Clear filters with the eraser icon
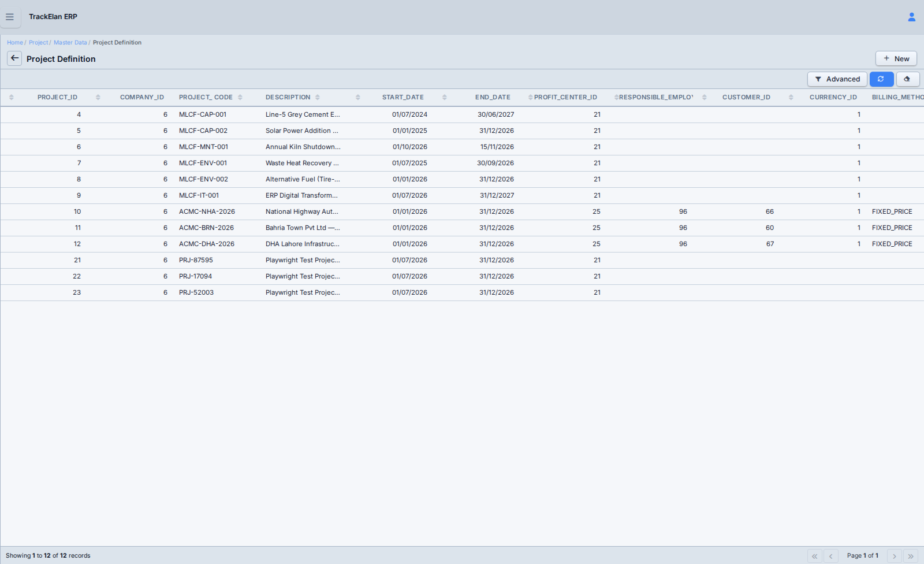Image resolution: width=924 pixels, height=564 pixels. (x=907, y=79)
